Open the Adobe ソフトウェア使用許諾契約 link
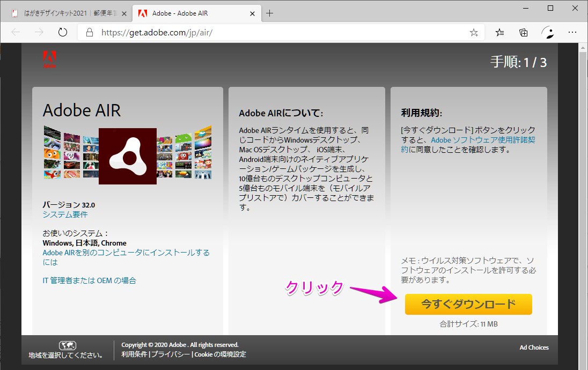The height and width of the screenshot is (370, 588). (468, 145)
